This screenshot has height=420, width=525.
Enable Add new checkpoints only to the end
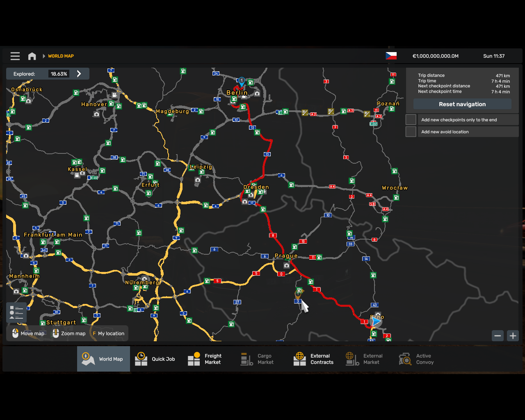pyautogui.click(x=411, y=120)
